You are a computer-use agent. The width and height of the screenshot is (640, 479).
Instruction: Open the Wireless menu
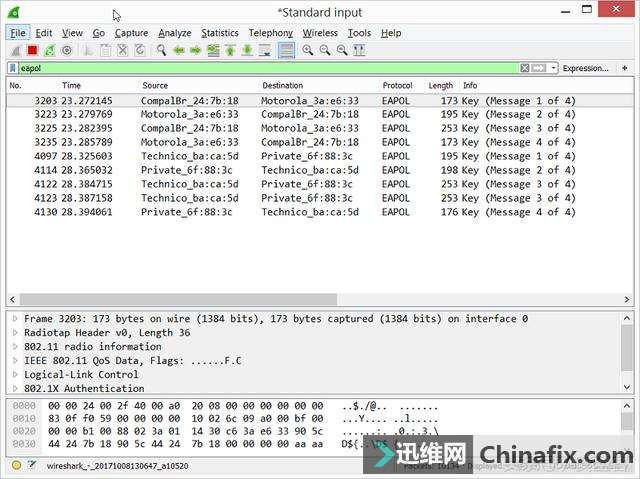point(320,33)
